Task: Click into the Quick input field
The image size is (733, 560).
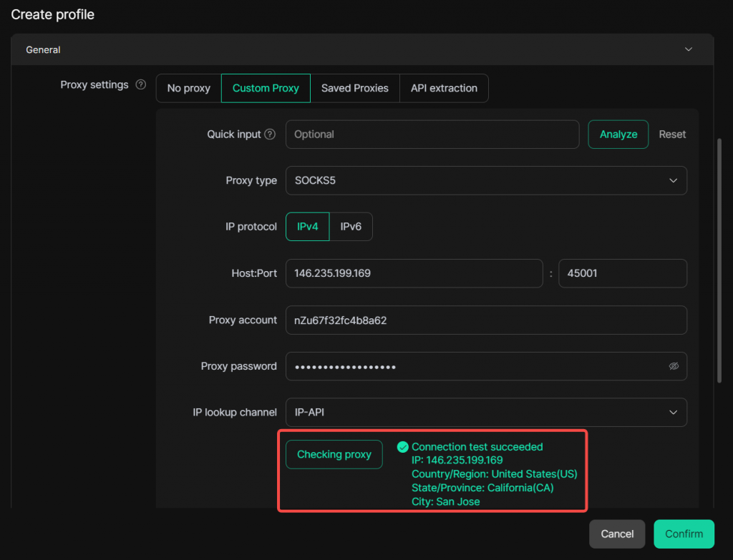Action: pos(432,134)
